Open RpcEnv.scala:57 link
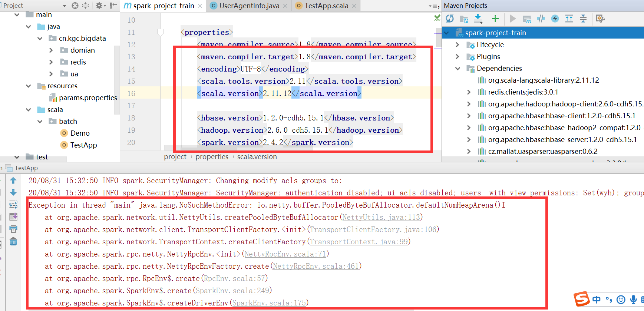This screenshot has height=311, width=644. tap(234, 278)
